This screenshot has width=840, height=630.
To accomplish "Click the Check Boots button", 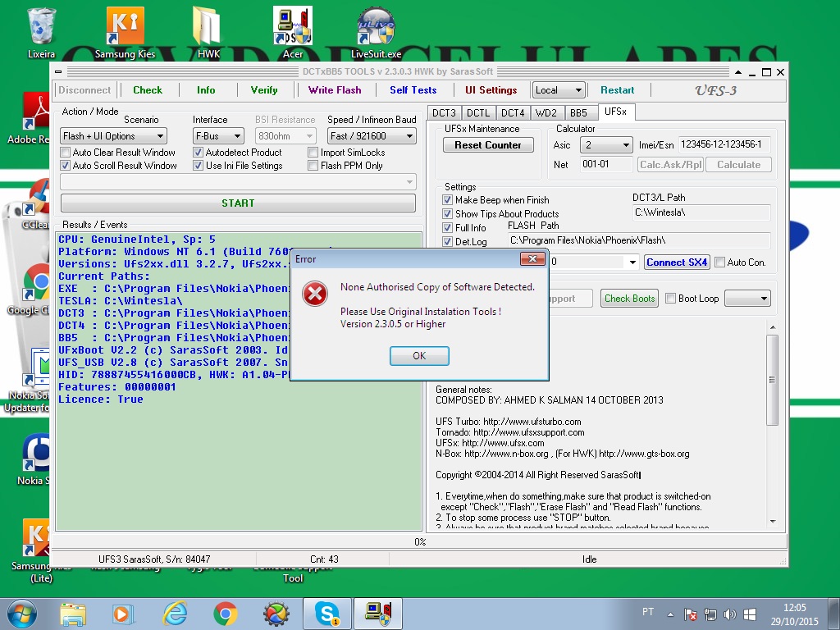I will pos(629,299).
